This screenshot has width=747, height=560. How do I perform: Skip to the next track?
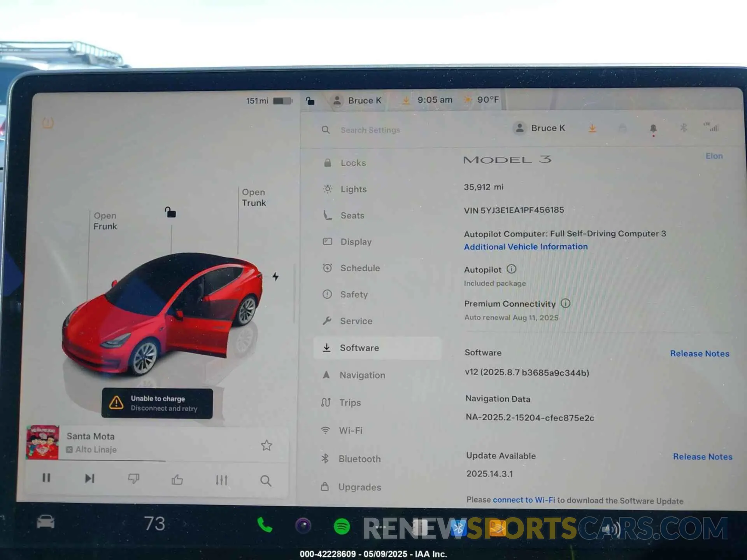point(90,478)
